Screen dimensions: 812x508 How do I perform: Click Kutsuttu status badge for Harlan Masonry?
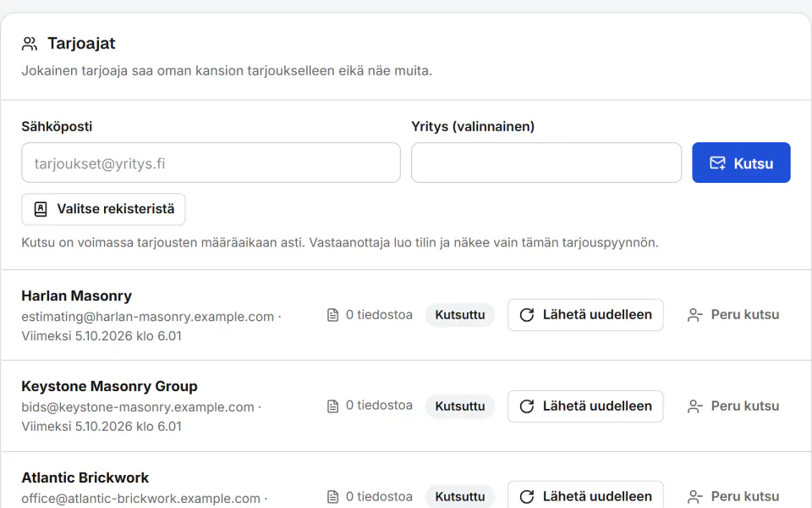point(460,315)
